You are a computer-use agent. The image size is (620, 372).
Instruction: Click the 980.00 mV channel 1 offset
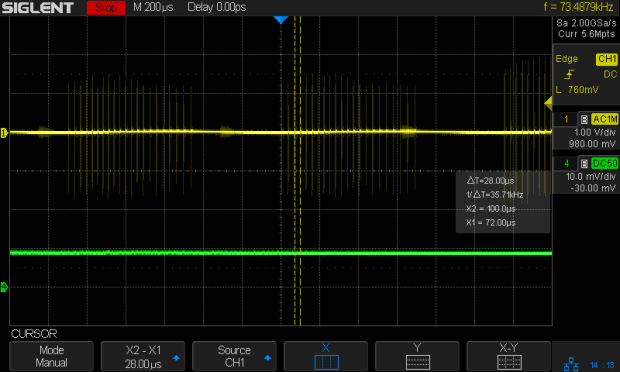[x=592, y=144]
